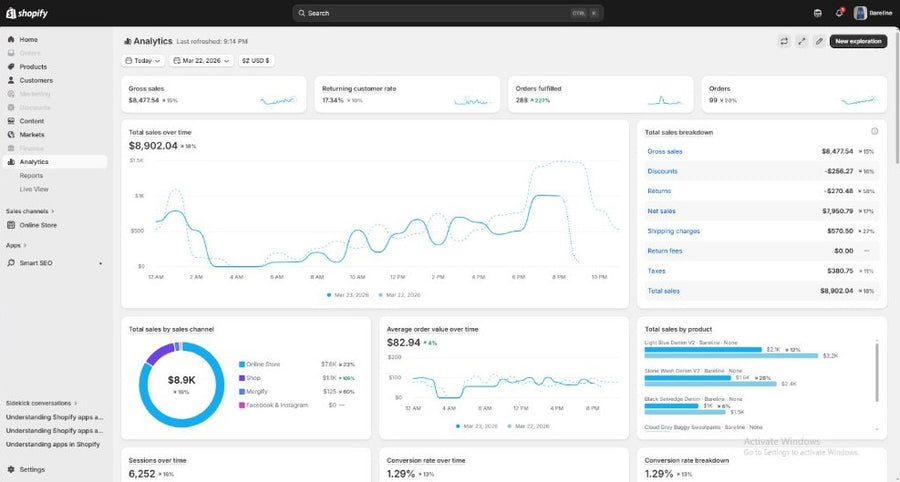
Task: Click the pencil edit dashboard icon
Action: tap(819, 41)
